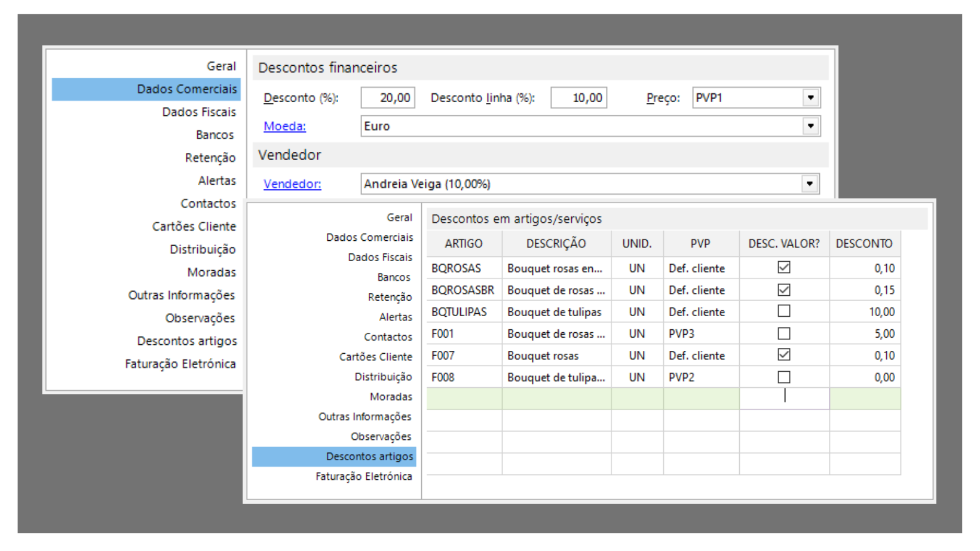Toggle Desc. Valor checkbox for BQROSASBR
The image size is (980, 551).
pos(784,290)
